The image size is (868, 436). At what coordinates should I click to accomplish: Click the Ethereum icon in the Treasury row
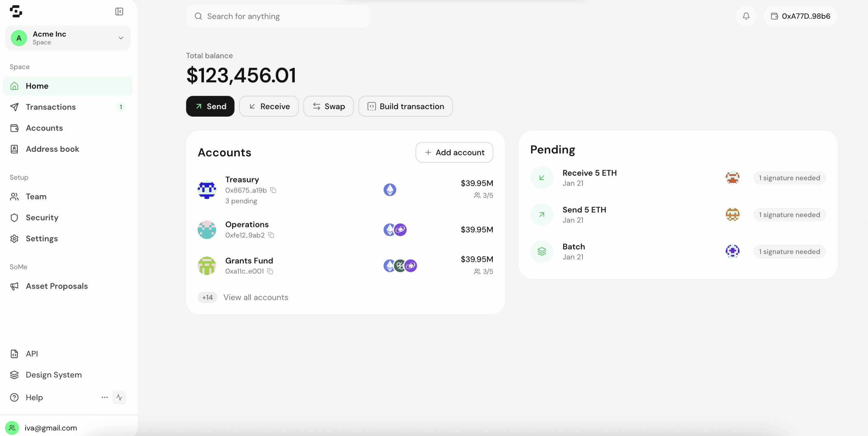(x=390, y=190)
